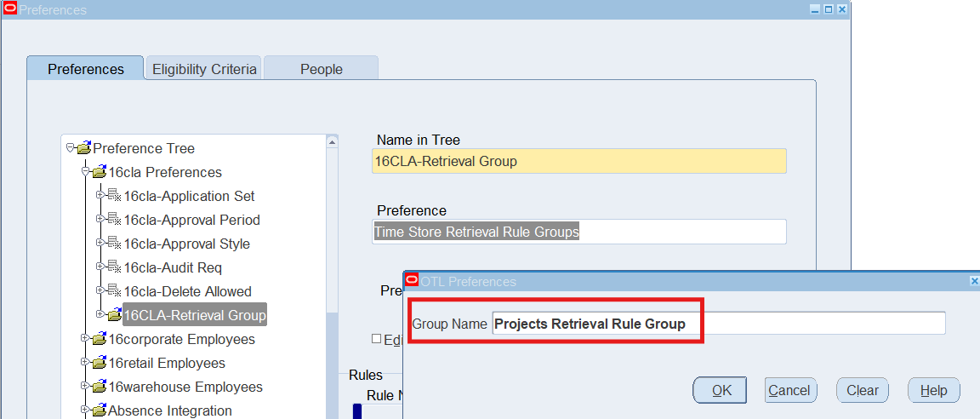Click the 16cla-Audit Req node icon
This screenshot has height=419, width=980.
(114, 267)
